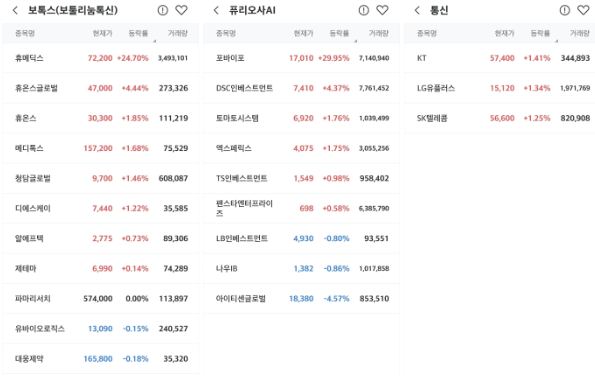The image size is (595, 376).
Task: Sort 통신 list by 등락률 column
Action: [540, 33]
